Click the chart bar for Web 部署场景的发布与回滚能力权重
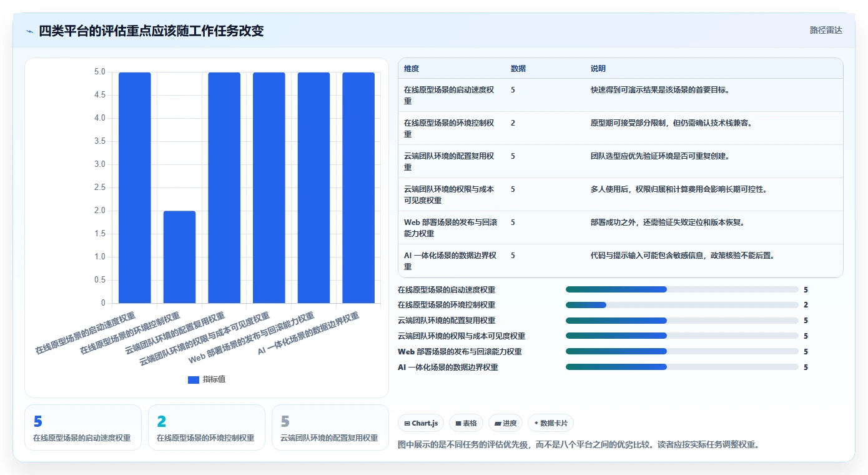 coord(313,187)
